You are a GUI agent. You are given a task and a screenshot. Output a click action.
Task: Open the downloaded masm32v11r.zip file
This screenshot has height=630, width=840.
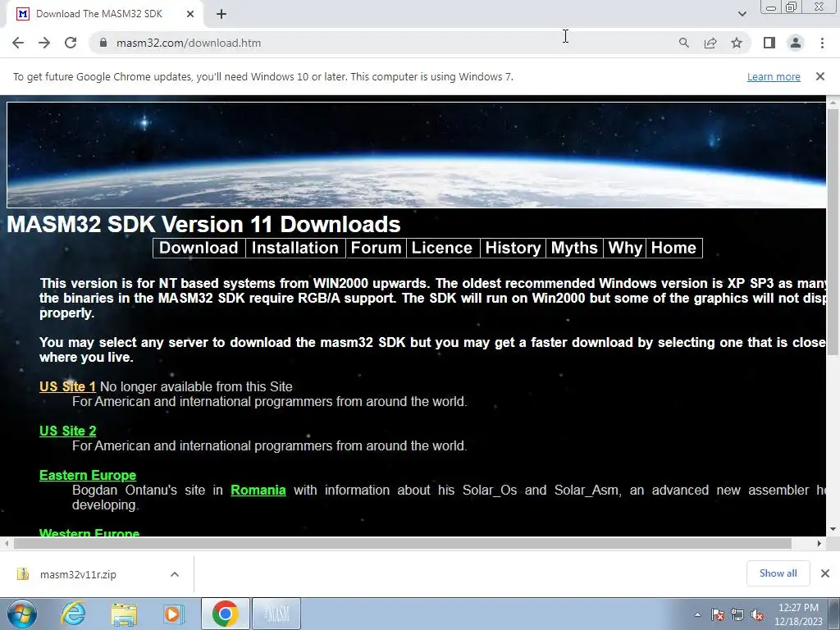click(78, 574)
